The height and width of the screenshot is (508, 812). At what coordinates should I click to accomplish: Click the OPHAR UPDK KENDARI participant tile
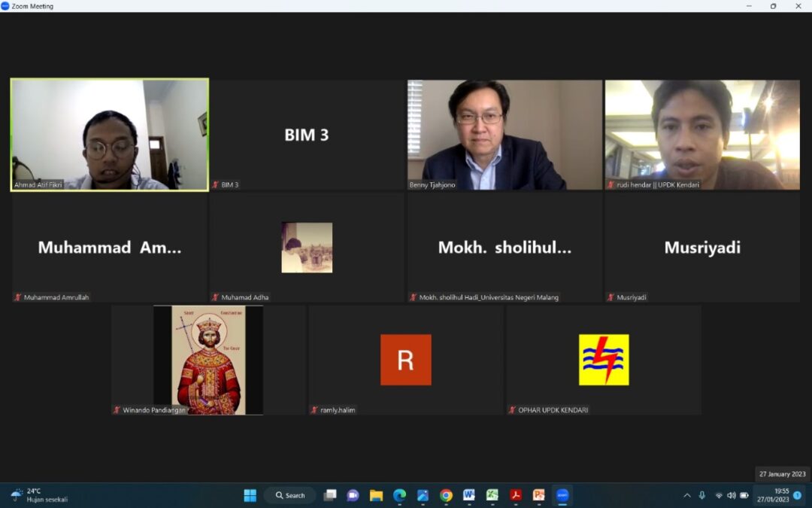(604, 360)
